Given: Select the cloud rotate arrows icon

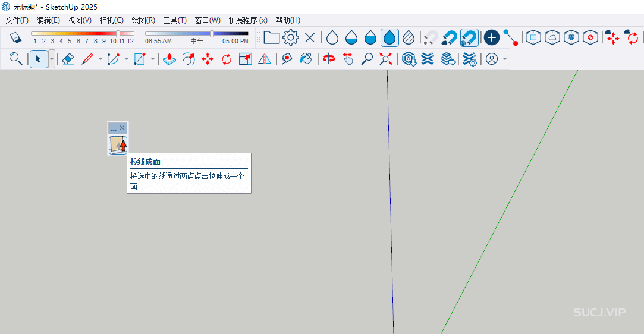Looking at the screenshot, I should click(632, 38).
